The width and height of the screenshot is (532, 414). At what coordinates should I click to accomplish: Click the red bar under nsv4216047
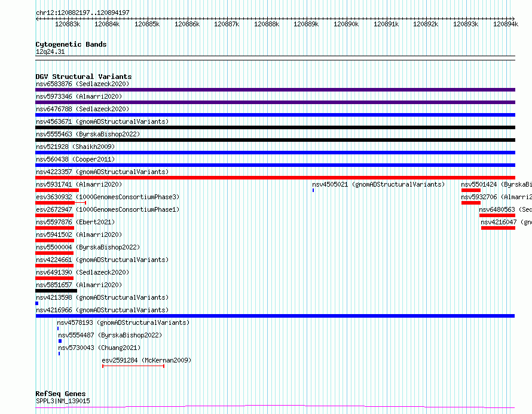point(498,228)
